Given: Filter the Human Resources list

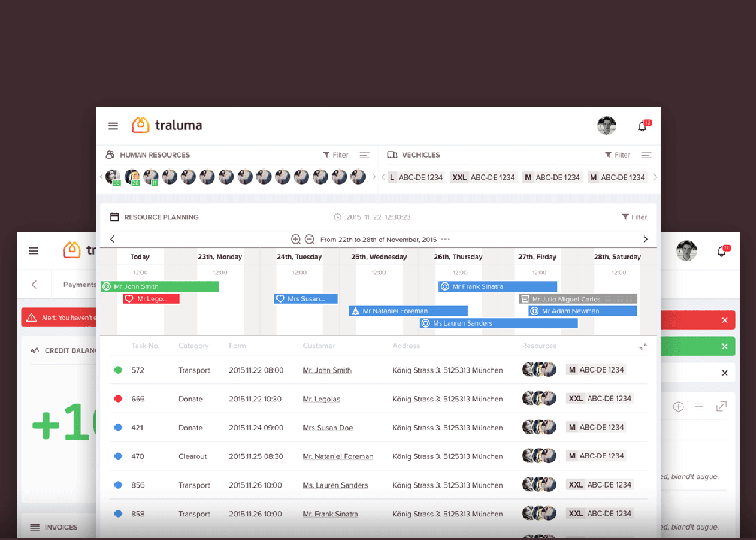Looking at the screenshot, I should pos(335,155).
